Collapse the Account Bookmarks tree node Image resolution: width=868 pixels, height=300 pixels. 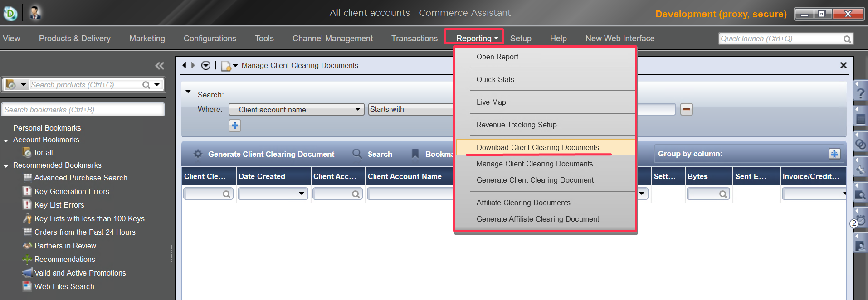[x=6, y=140]
